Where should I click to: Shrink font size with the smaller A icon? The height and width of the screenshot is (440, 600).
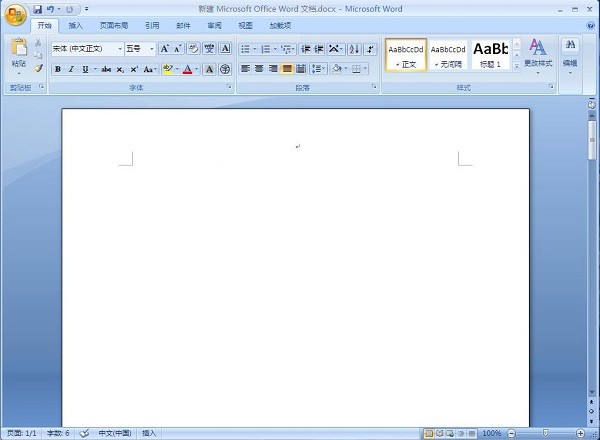pos(178,49)
